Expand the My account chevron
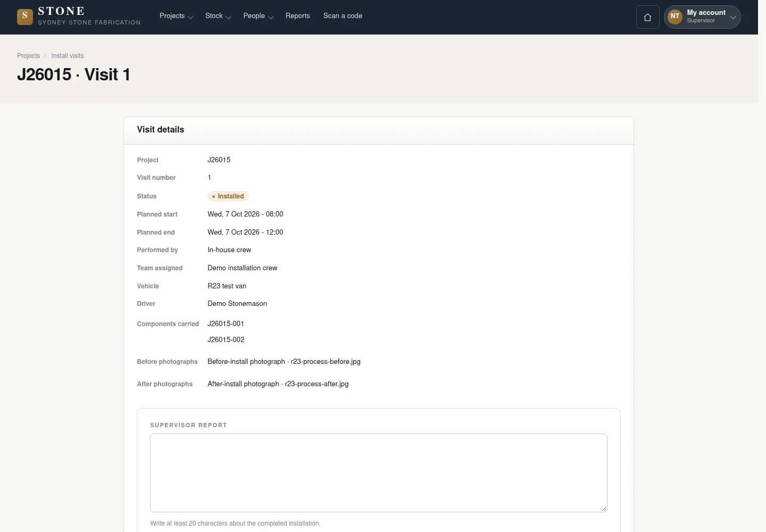 click(733, 17)
